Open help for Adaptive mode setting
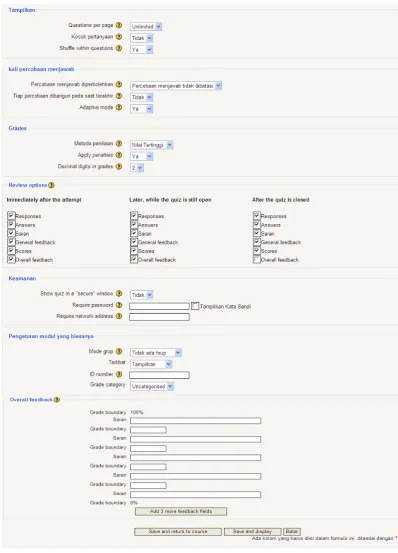 click(x=119, y=107)
